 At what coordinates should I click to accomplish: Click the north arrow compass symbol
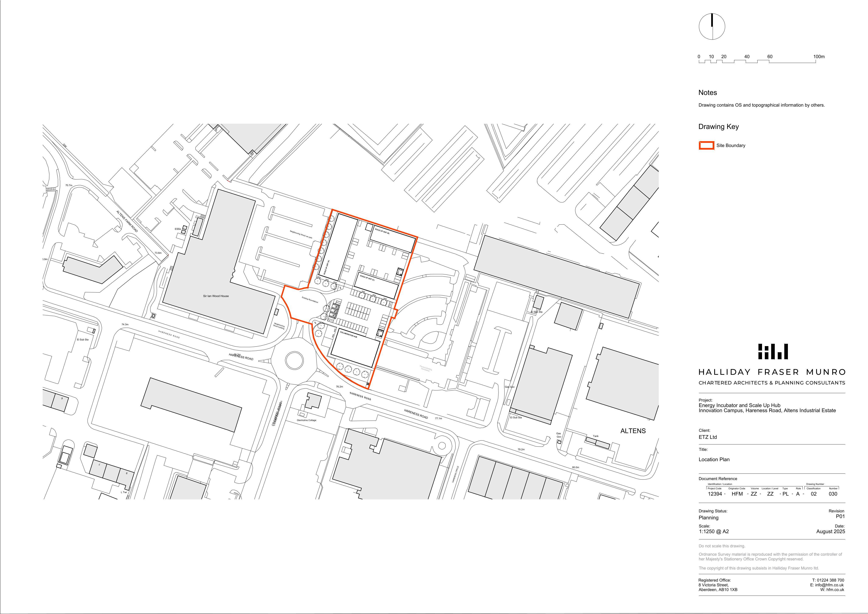pyautogui.click(x=712, y=26)
